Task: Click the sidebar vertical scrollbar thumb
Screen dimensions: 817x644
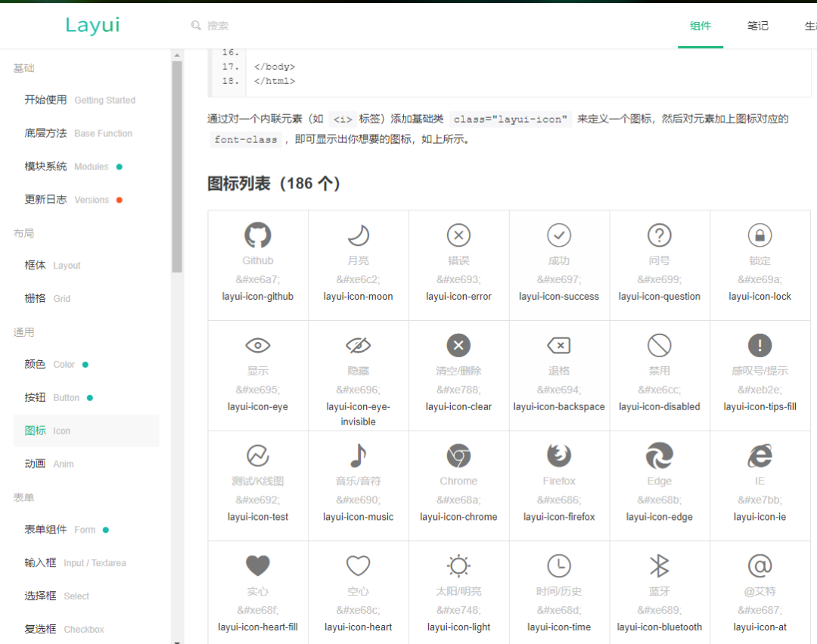Action: coord(177,166)
